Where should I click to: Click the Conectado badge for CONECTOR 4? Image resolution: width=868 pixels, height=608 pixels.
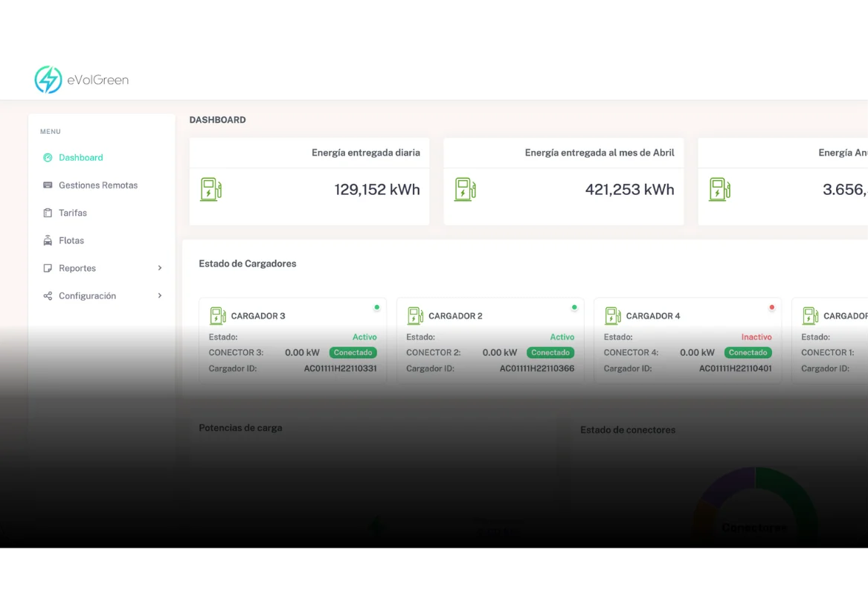748,352
